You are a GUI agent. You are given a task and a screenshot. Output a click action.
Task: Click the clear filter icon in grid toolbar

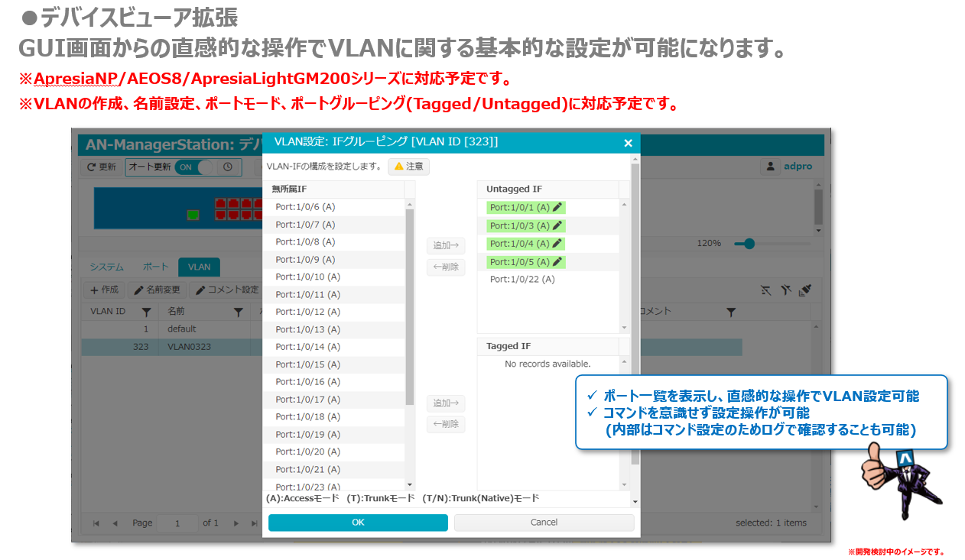pyautogui.click(x=785, y=290)
